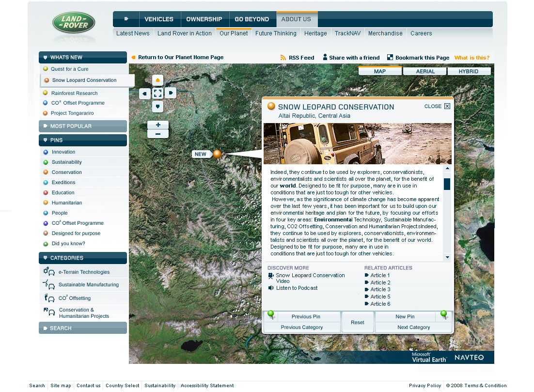The width and height of the screenshot is (534, 392).
Task: Click Conservation & Humanitarian Projects icon
Action: click(49, 311)
